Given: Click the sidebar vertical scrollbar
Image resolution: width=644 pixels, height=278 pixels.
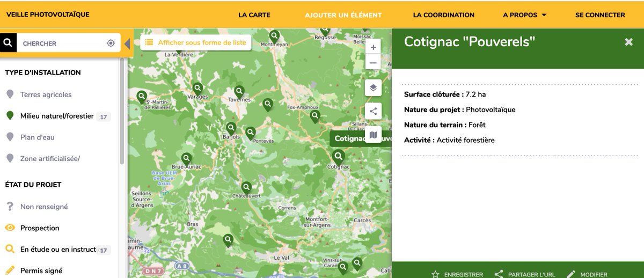Looking at the screenshot, I should click(122, 110).
